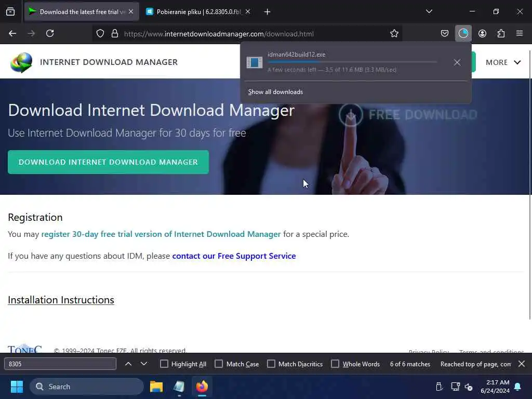Click the safely remove hardware USB tray icon
The image size is (532, 399).
pos(439,387)
